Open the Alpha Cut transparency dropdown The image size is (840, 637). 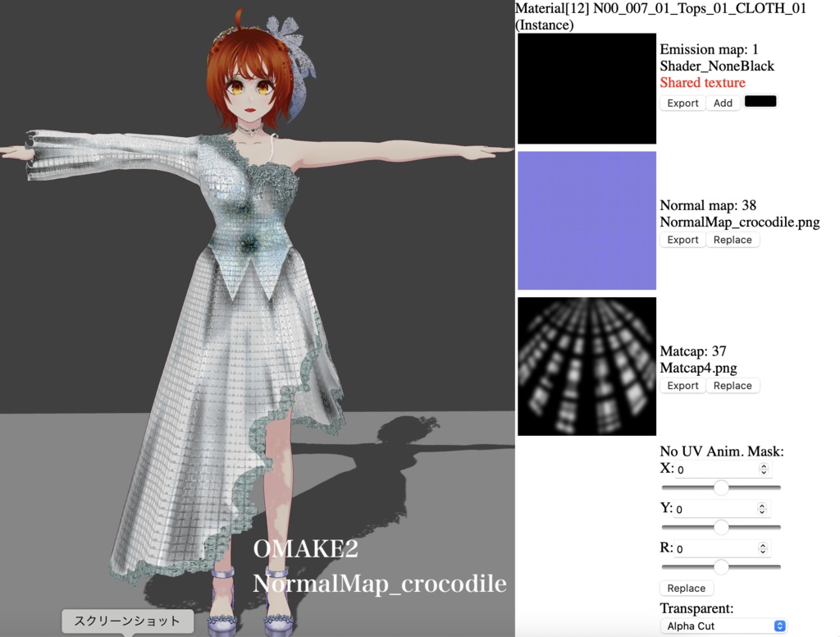722,626
